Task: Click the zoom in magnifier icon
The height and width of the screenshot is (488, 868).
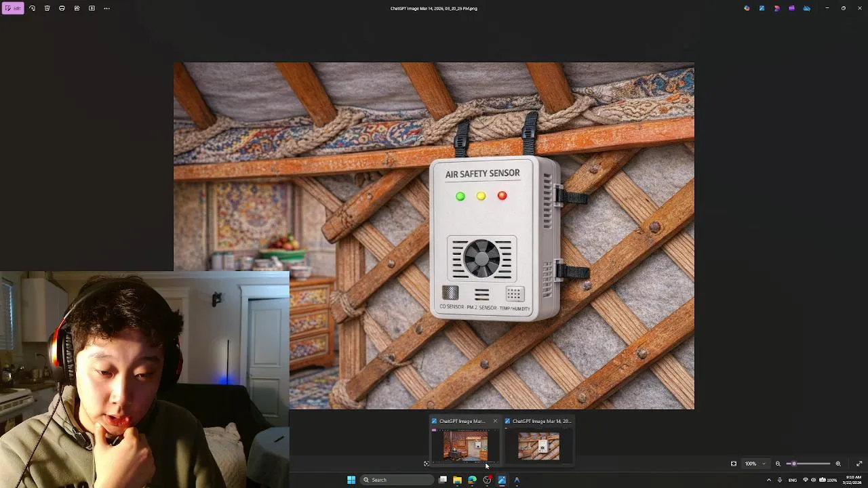Action: click(x=838, y=464)
